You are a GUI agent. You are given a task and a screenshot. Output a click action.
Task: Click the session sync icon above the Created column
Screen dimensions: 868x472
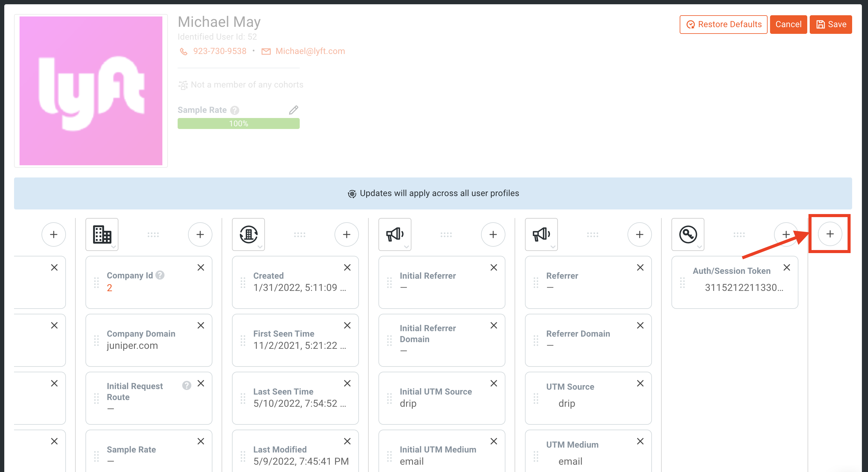(248, 234)
